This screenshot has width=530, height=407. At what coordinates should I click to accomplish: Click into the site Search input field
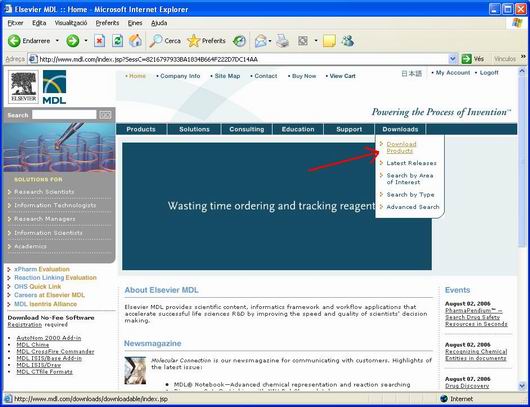[x=64, y=115]
